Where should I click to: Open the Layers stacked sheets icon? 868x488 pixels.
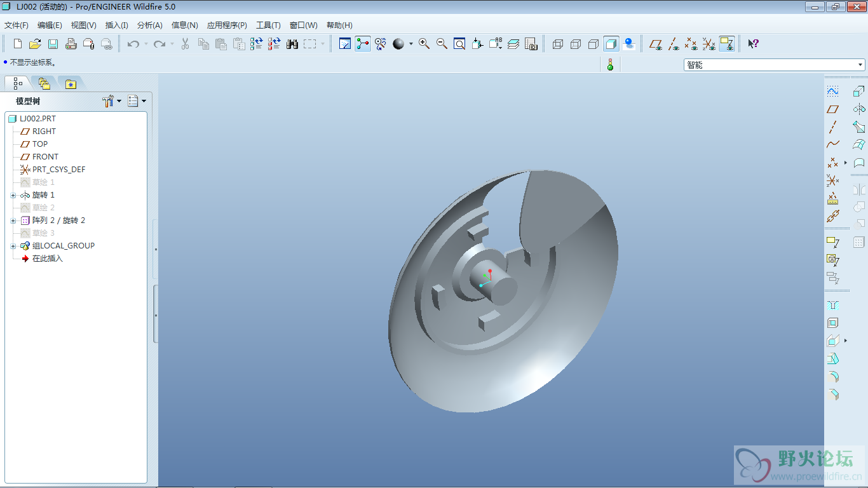[x=513, y=44]
